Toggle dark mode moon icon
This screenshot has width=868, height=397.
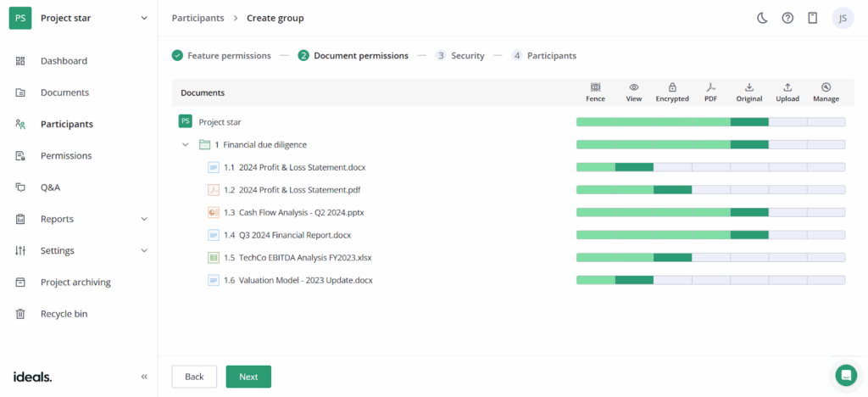[x=762, y=18]
